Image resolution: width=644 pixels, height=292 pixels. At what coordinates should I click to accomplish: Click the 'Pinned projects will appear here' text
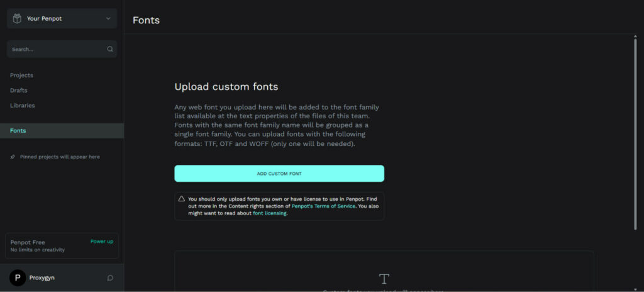click(60, 157)
